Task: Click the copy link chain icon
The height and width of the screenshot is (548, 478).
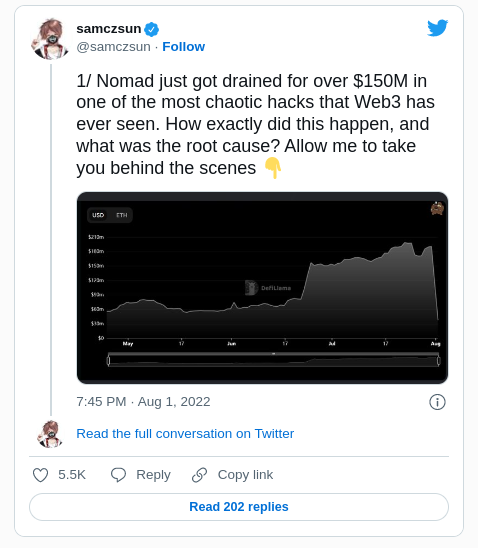Action: pyautogui.click(x=200, y=475)
